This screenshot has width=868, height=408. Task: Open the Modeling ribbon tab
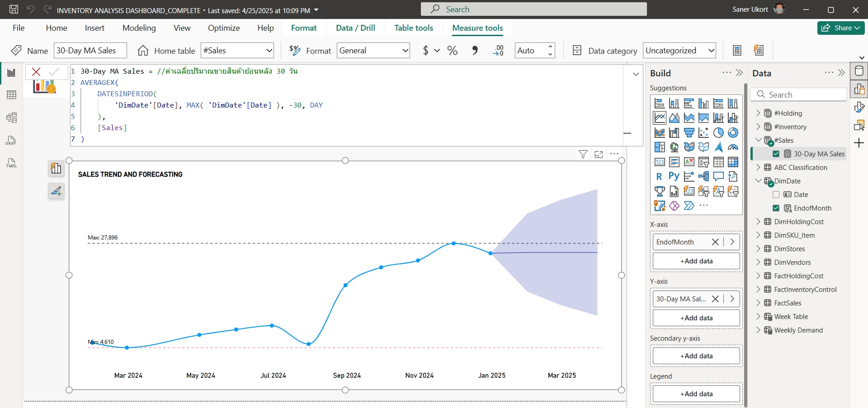(139, 28)
